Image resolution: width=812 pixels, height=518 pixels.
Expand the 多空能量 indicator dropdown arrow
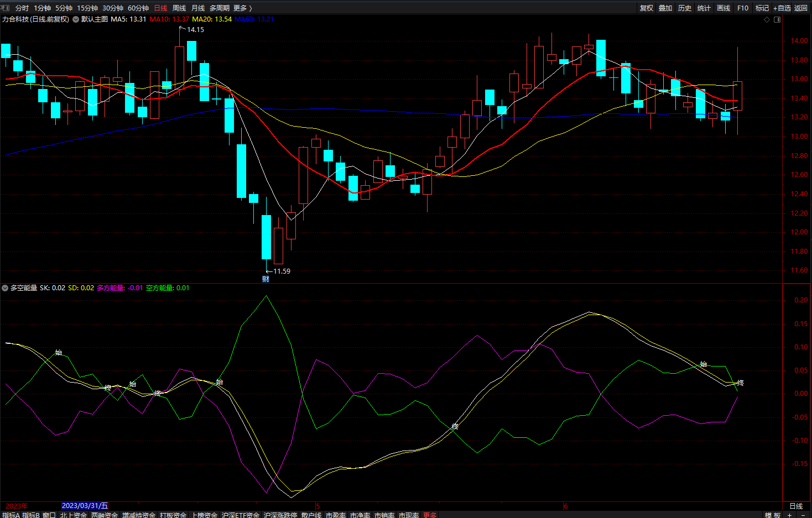coord(5,288)
